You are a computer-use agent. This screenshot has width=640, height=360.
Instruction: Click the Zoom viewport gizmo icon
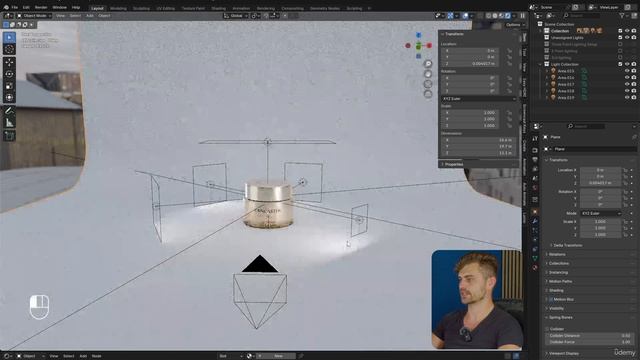(x=428, y=64)
